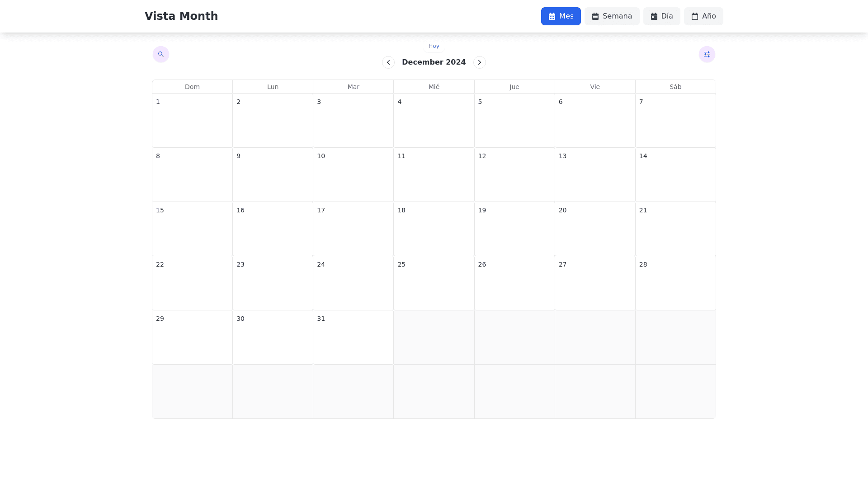Select December 31 day cell
This screenshot has width=868, height=488.
point(353,337)
